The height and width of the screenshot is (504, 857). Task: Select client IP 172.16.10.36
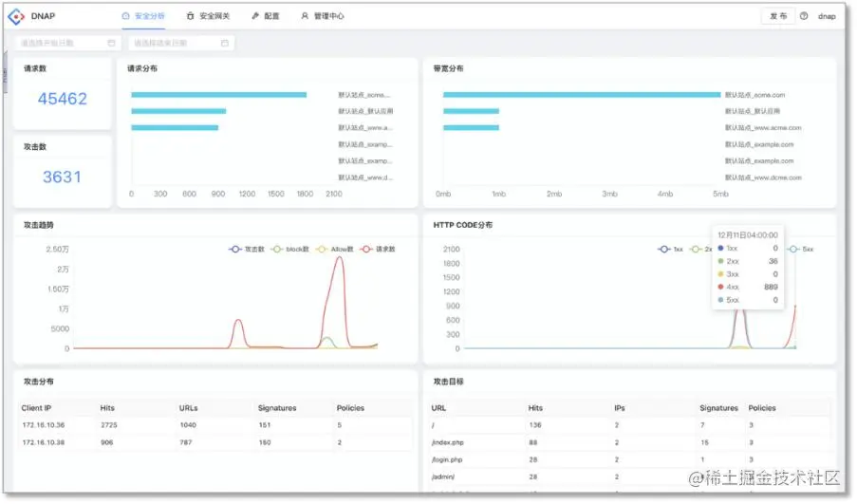click(x=43, y=425)
